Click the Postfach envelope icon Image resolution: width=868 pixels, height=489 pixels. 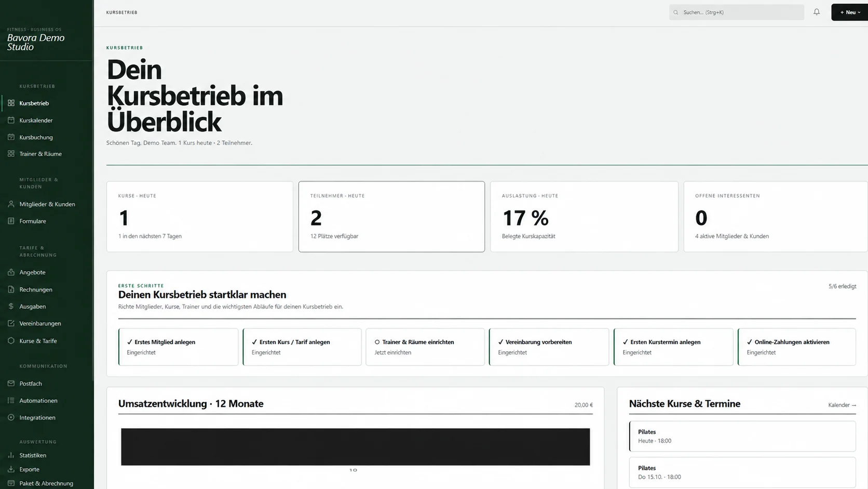[x=11, y=384]
